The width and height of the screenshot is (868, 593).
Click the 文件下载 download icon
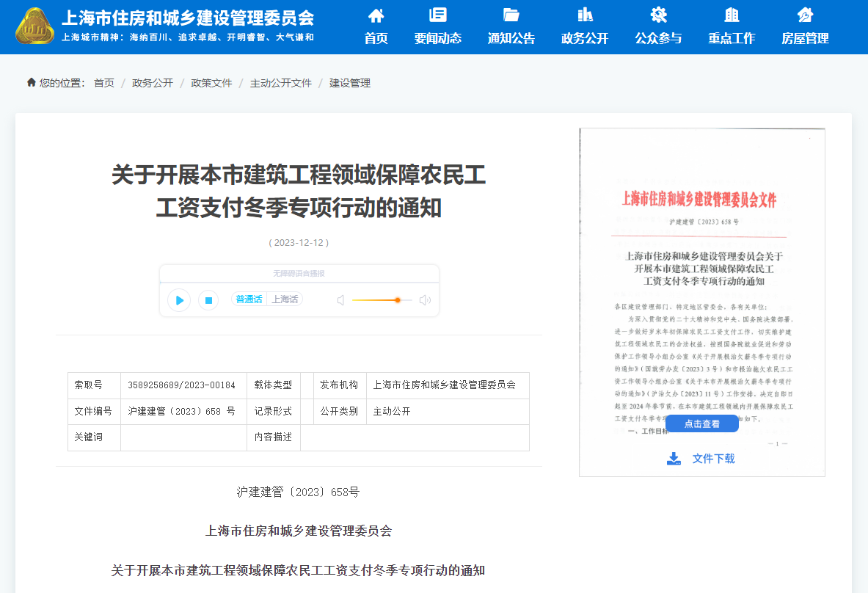click(673, 458)
